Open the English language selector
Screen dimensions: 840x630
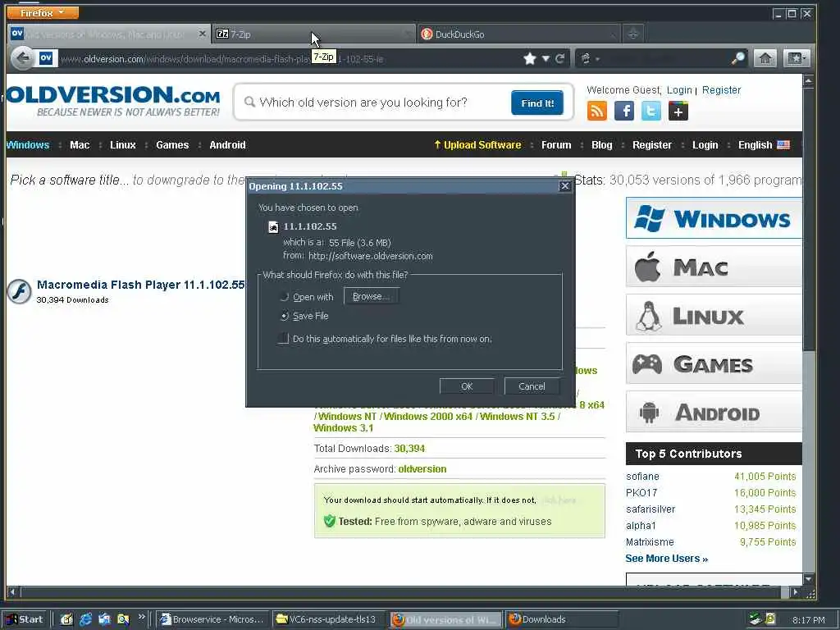pyautogui.click(x=764, y=144)
